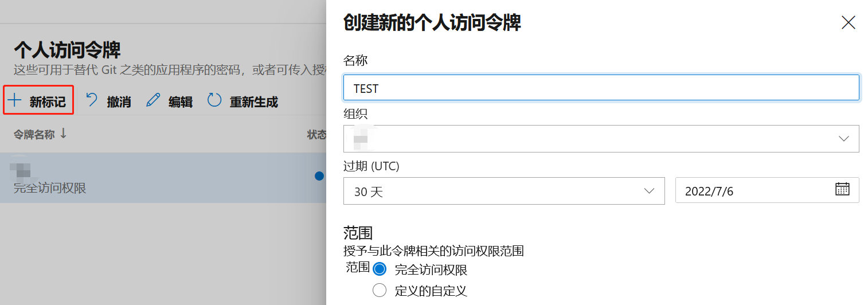868x305 pixels.
Task: Expand the organization dropdown
Action: point(601,139)
